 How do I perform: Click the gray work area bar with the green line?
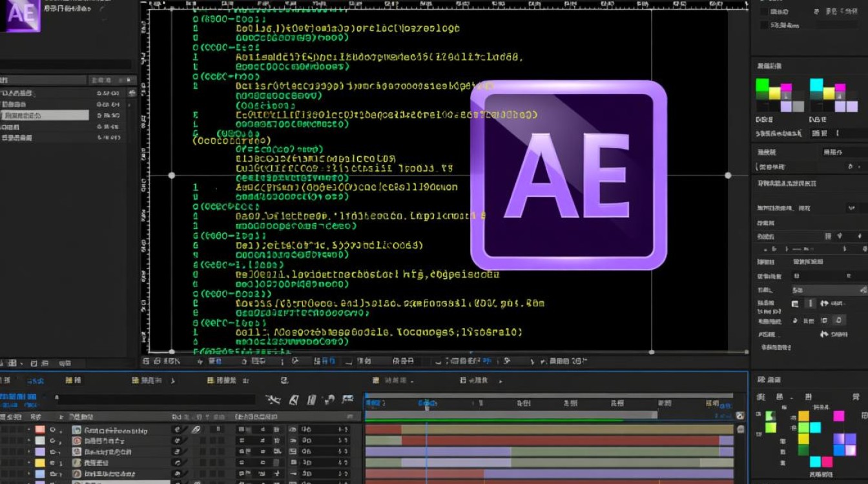(512, 416)
